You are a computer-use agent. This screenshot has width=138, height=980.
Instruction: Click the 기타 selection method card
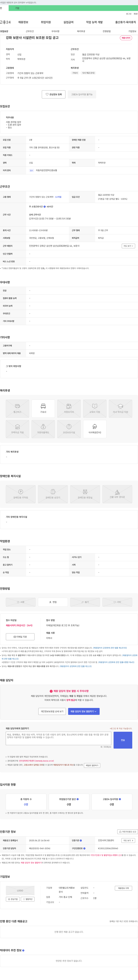click(x=117, y=602)
